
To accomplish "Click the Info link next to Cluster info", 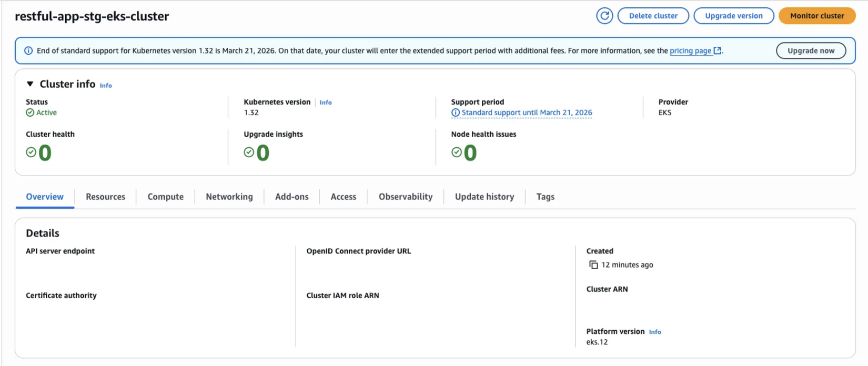I will point(106,85).
